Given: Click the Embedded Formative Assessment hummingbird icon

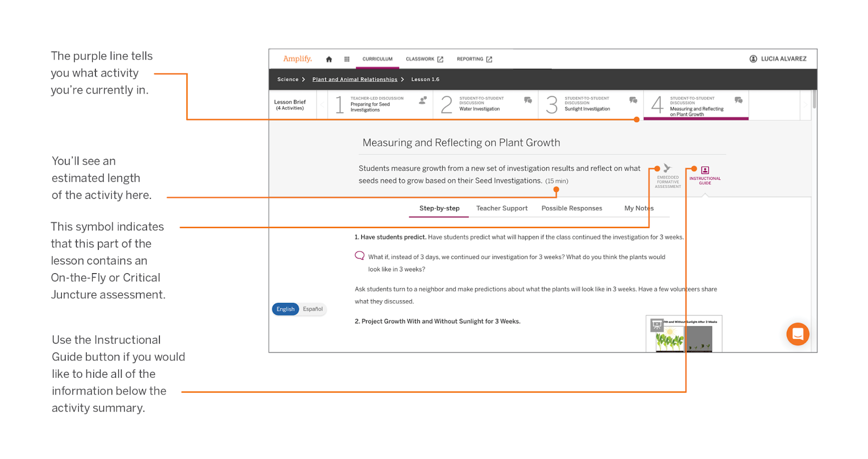Looking at the screenshot, I should pyautogui.click(x=667, y=169).
